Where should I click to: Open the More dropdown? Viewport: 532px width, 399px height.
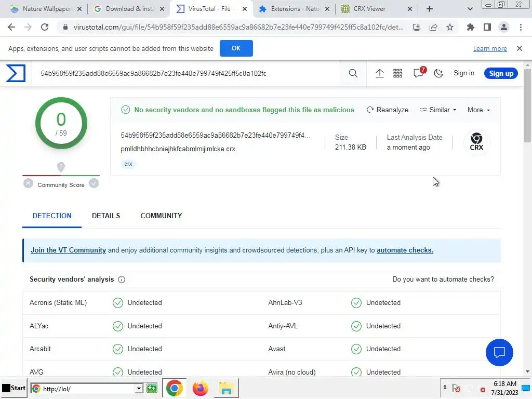point(478,110)
